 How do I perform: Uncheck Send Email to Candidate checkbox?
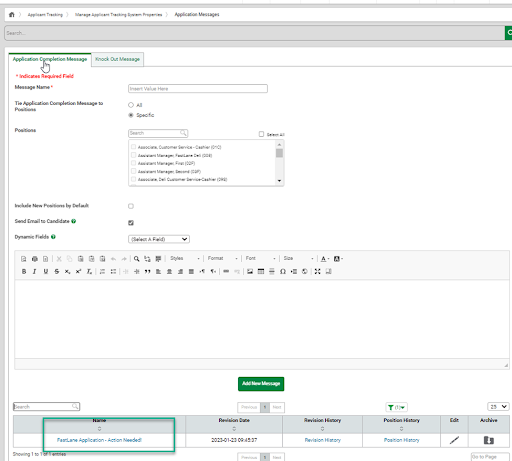[131, 223]
